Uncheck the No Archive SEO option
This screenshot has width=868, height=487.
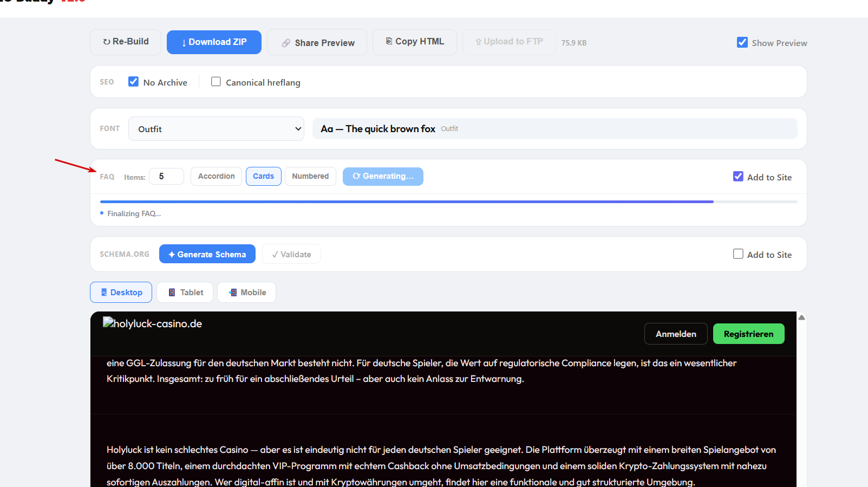[x=133, y=81]
